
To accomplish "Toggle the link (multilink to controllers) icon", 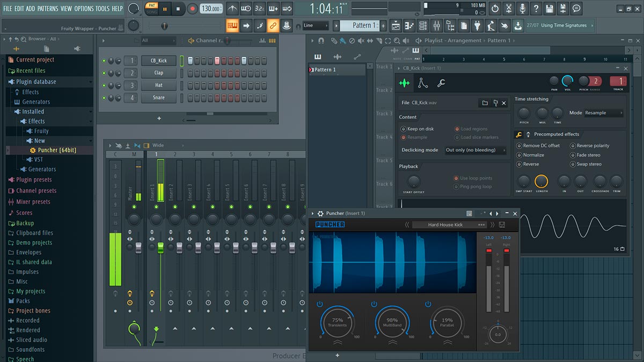I will pos(273,25).
